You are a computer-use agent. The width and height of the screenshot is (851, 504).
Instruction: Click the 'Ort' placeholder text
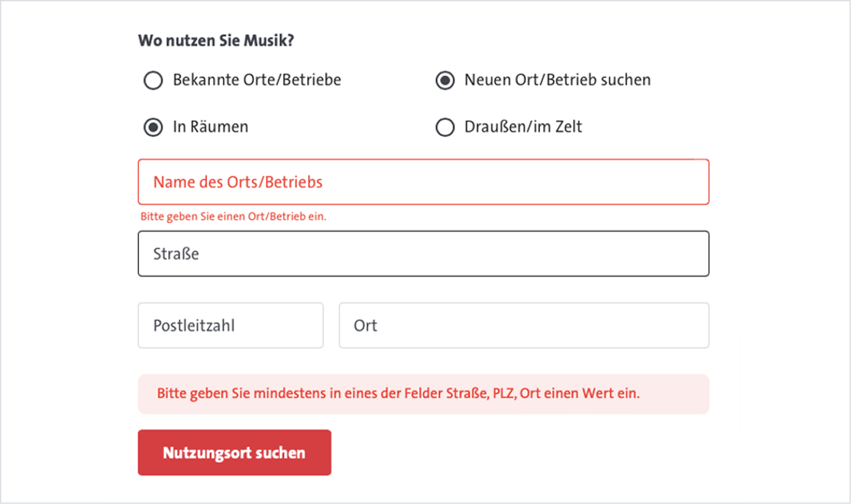click(x=367, y=325)
